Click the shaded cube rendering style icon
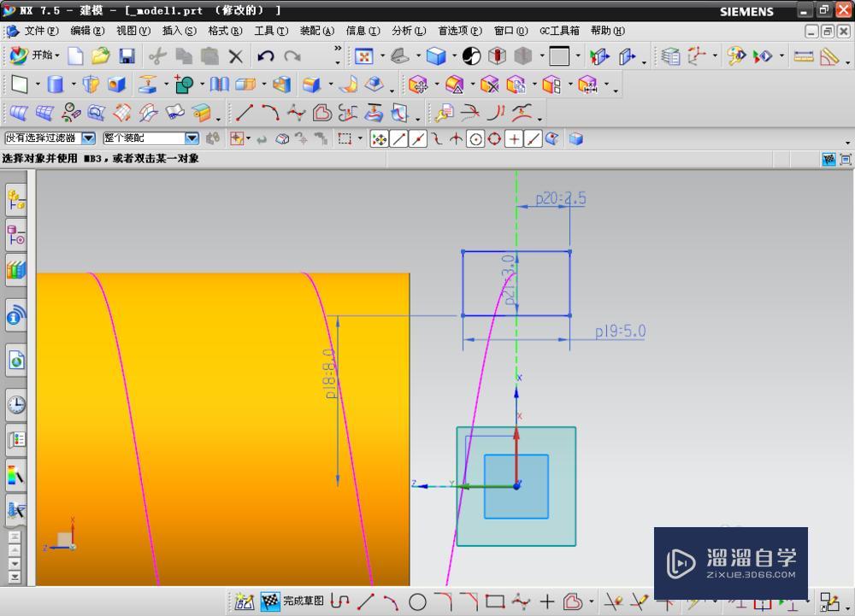Screen dimensions: 855x616 point(436,56)
